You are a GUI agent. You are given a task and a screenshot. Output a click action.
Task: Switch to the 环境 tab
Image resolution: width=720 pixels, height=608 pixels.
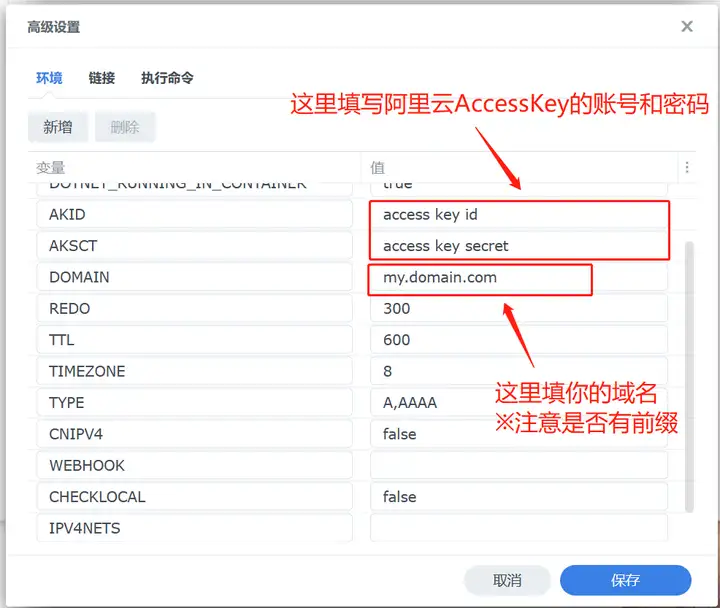point(49,78)
